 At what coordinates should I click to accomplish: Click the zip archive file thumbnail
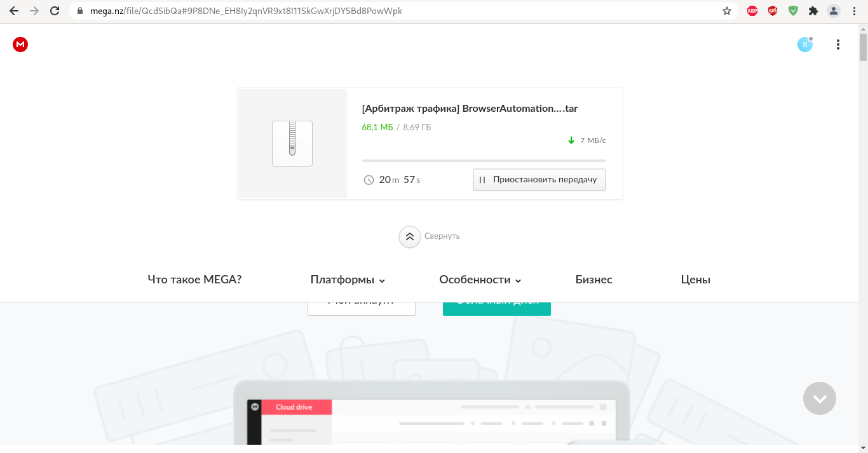292,144
